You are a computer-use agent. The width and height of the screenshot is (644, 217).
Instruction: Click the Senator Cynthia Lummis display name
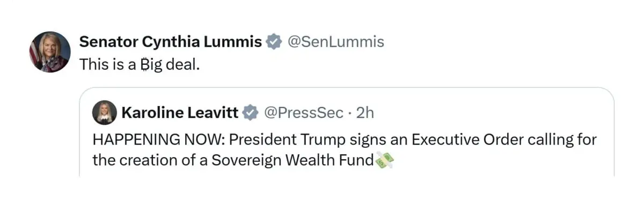pos(170,42)
